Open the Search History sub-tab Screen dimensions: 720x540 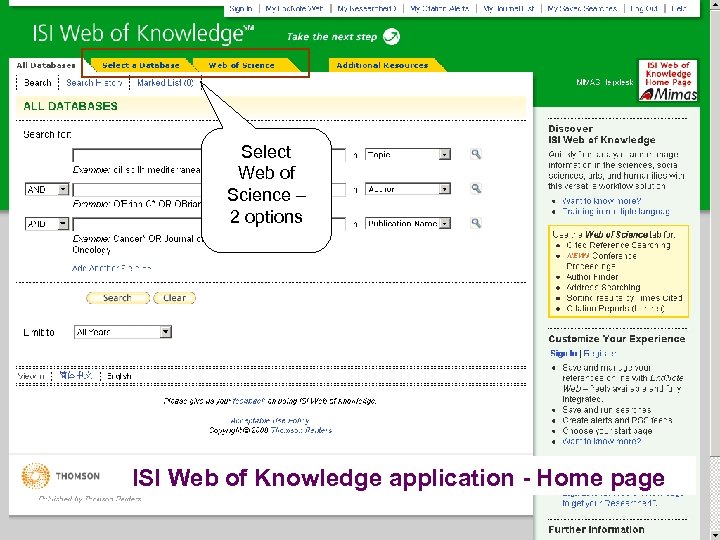point(94,83)
